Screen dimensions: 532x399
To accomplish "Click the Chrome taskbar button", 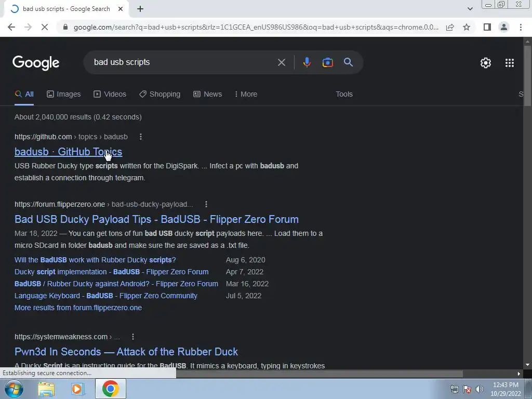I will [x=110, y=389].
